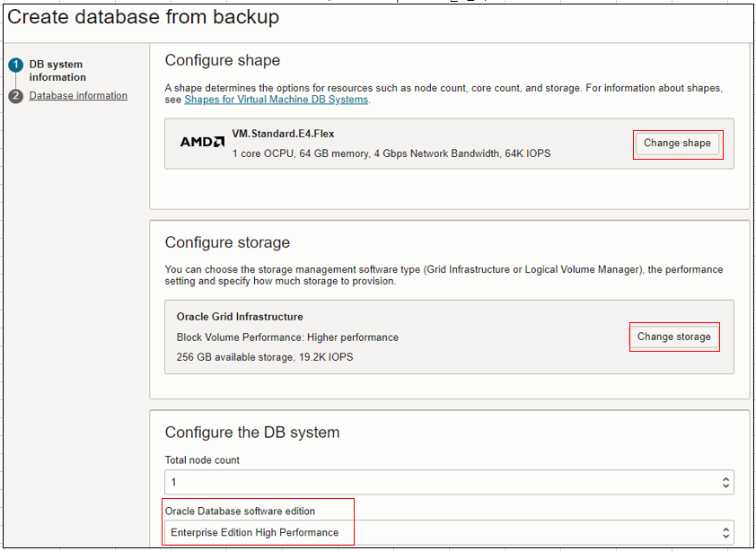Click the Configure storage heading
The image size is (756, 551).
tap(227, 242)
